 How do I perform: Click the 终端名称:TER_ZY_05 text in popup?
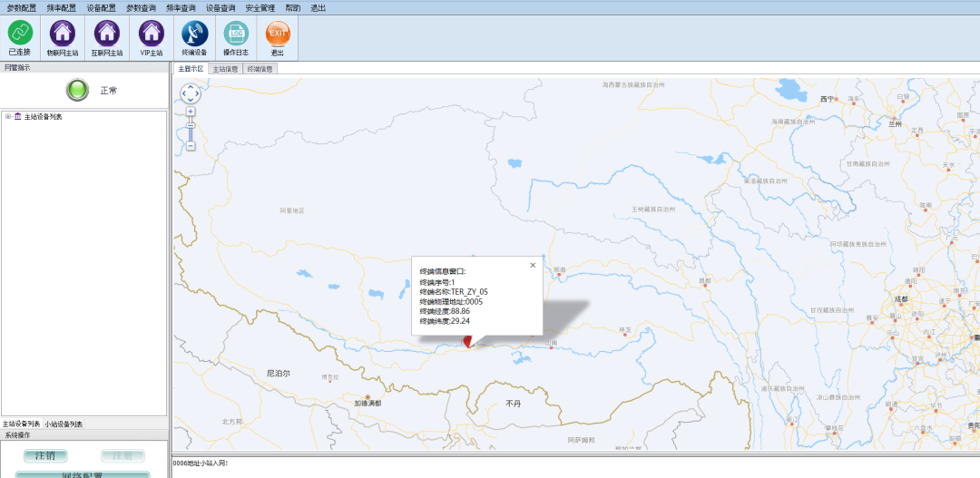click(x=454, y=292)
